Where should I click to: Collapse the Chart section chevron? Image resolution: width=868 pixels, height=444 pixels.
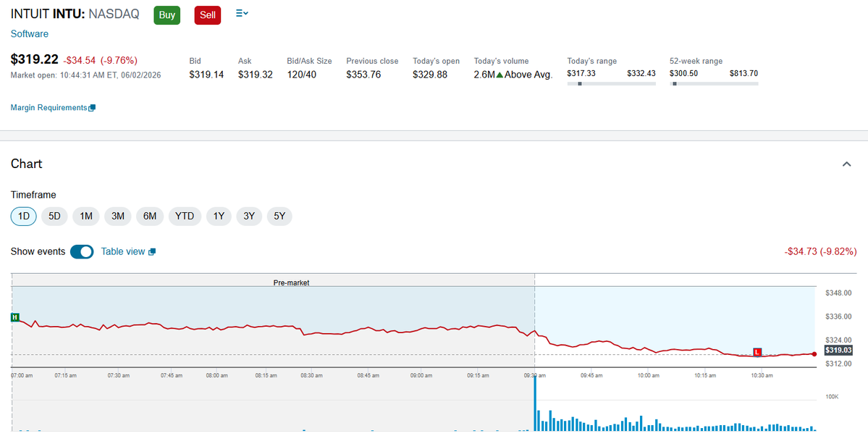point(846,164)
